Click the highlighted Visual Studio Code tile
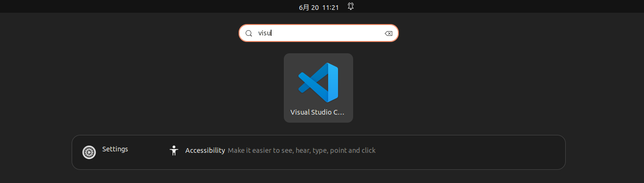The height and width of the screenshot is (183, 644). pyautogui.click(x=318, y=88)
